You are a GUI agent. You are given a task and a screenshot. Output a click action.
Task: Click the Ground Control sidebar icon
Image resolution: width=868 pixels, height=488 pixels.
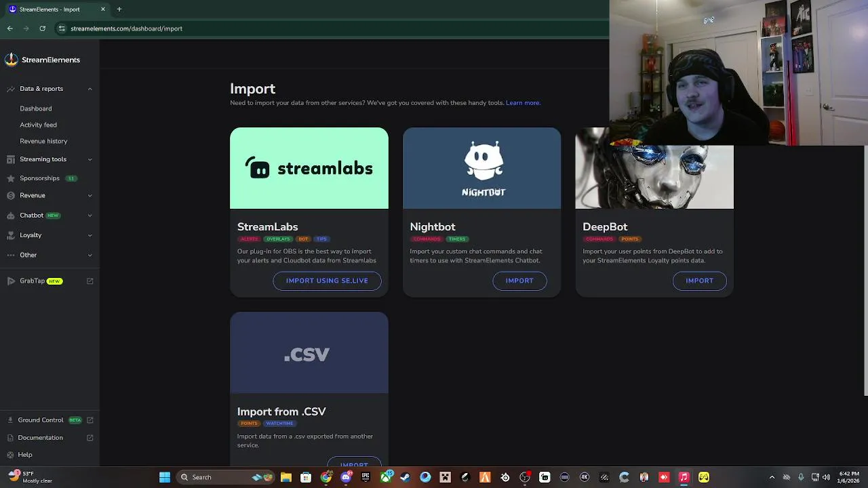point(10,420)
